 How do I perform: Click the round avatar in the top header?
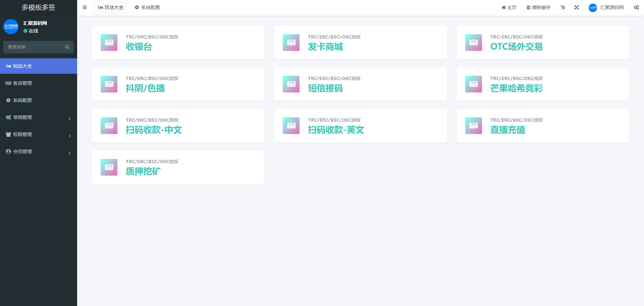click(x=593, y=8)
